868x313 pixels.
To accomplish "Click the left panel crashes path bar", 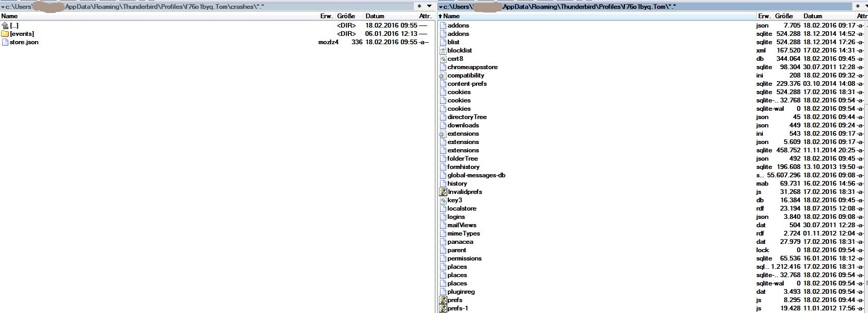I will pos(207,7).
